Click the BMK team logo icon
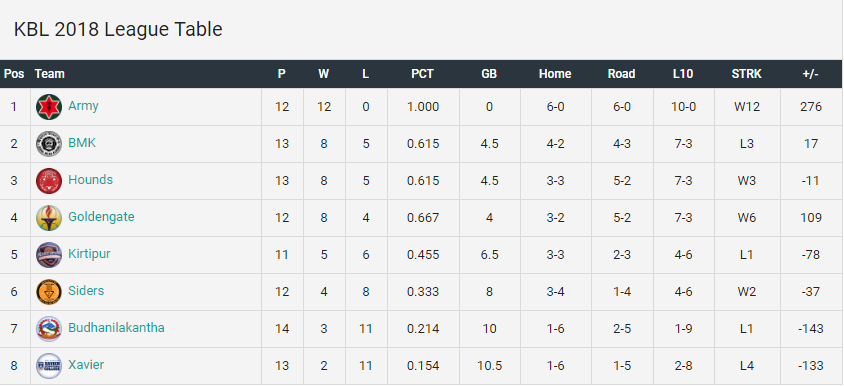 click(49, 144)
